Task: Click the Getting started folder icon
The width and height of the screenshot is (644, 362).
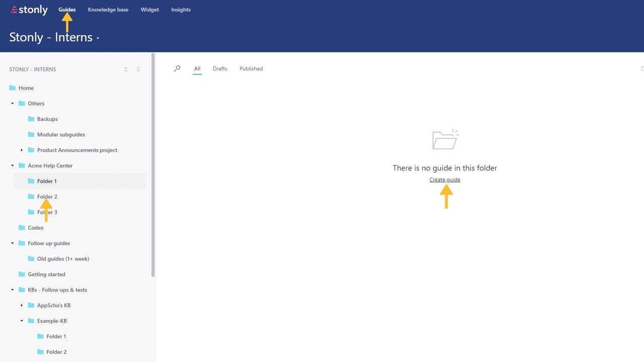Action: tap(22, 275)
